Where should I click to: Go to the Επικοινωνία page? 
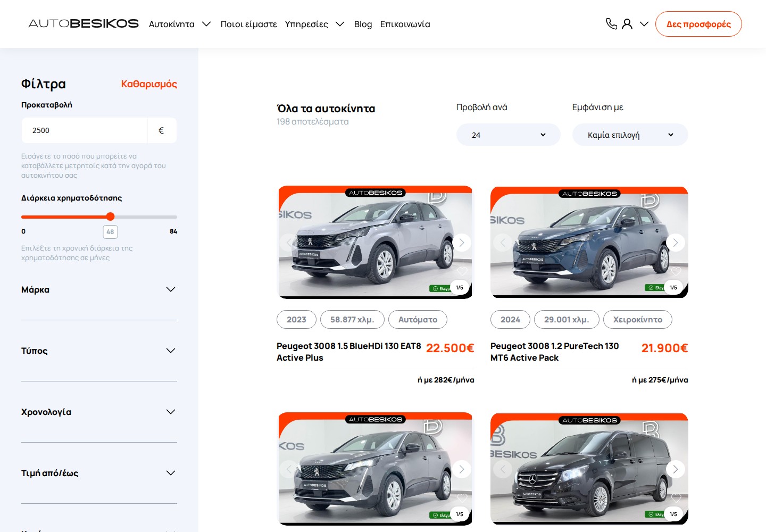tap(405, 24)
